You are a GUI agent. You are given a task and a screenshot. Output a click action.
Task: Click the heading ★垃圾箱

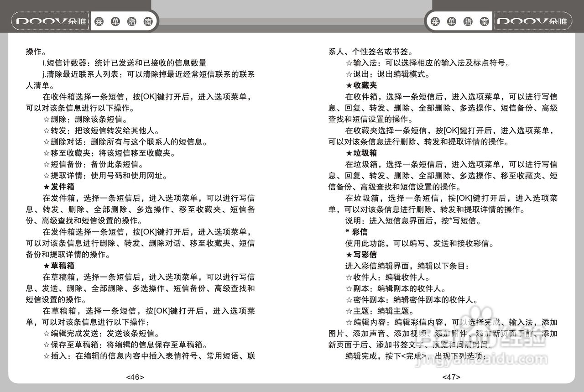[361, 153]
